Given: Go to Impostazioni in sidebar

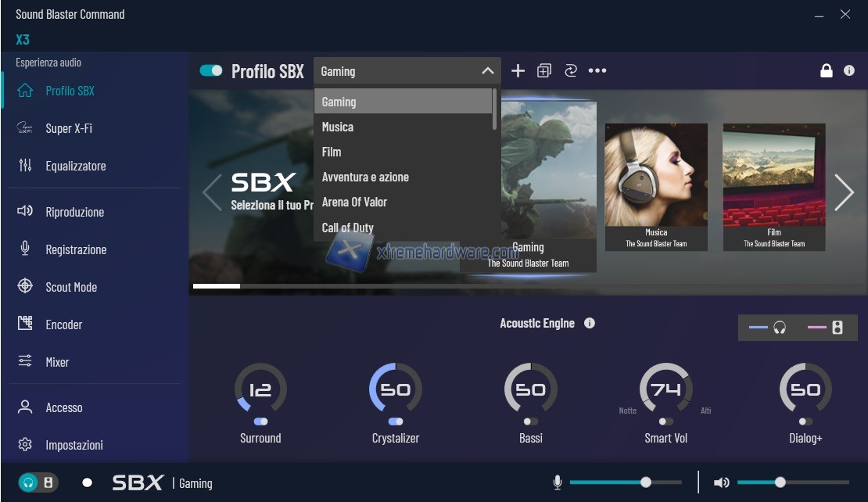Looking at the screenshot, I should click(74, 445).
